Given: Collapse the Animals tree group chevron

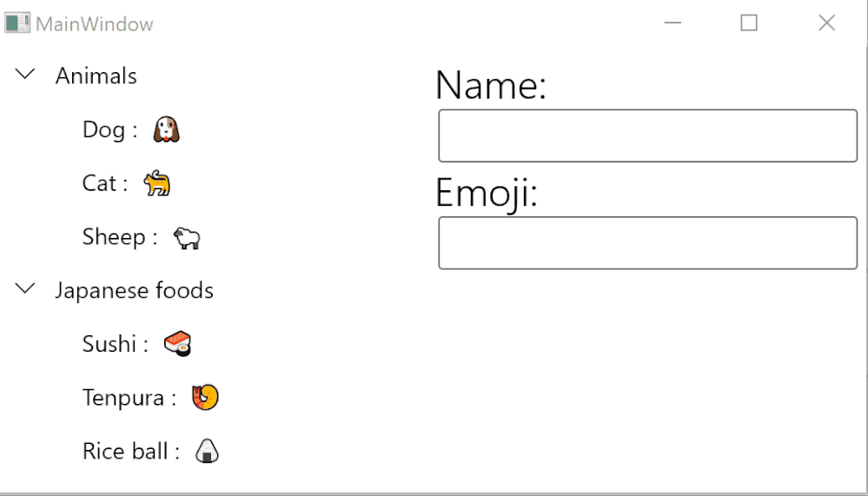Looking at the screenshot, I should point(26,76).
